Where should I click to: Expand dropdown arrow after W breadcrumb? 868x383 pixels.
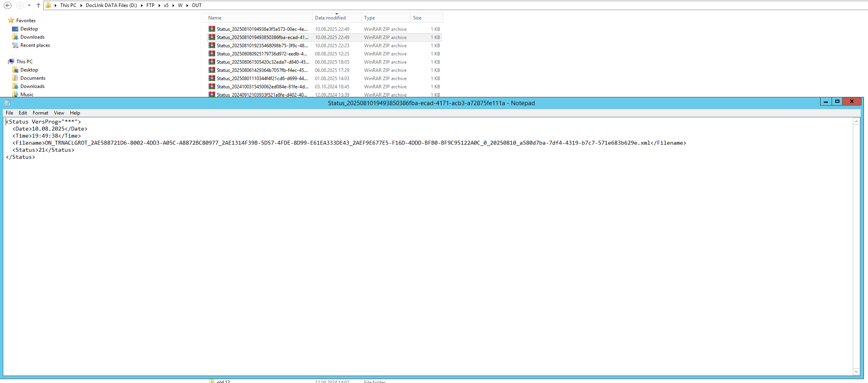(187, 5)
